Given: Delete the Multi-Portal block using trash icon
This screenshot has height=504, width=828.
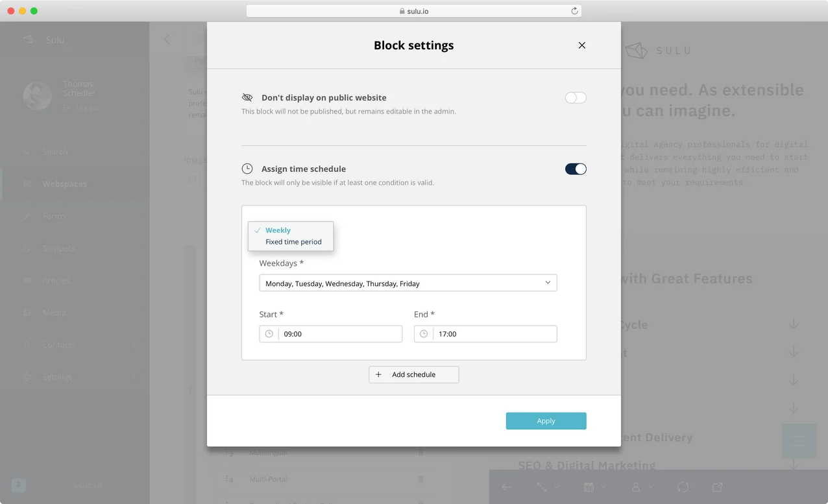Looking at the screenshot, I should pos(420,479).
